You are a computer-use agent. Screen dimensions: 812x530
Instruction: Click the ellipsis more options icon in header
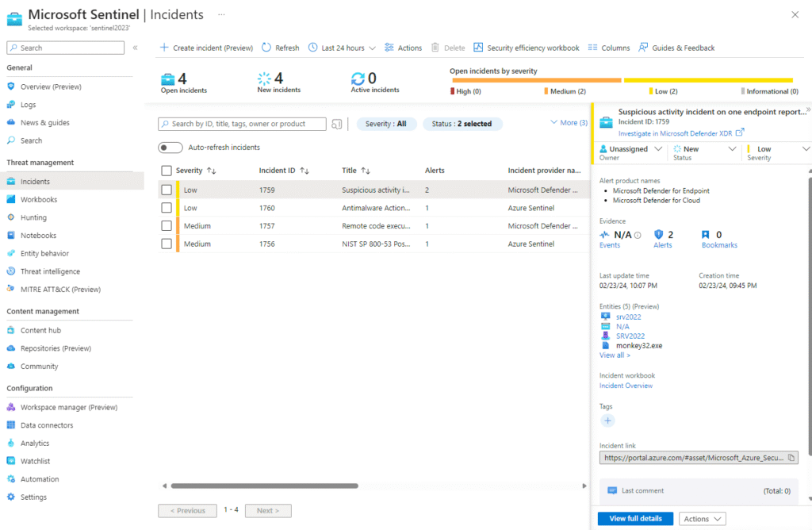[222, 14]
